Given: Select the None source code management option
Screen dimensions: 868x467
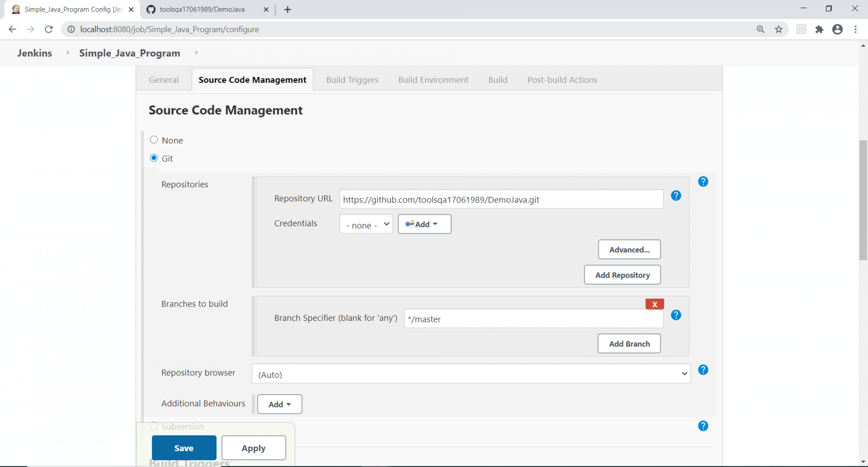Looking at the screenshot, I should pos(154,139).
